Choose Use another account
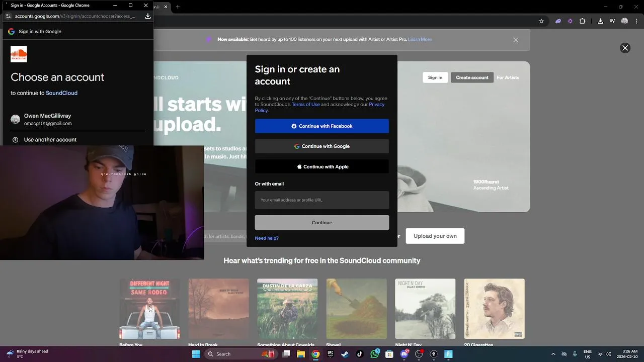Image resolution: width=644 pixels, height=362 pixels. (78, 139)
